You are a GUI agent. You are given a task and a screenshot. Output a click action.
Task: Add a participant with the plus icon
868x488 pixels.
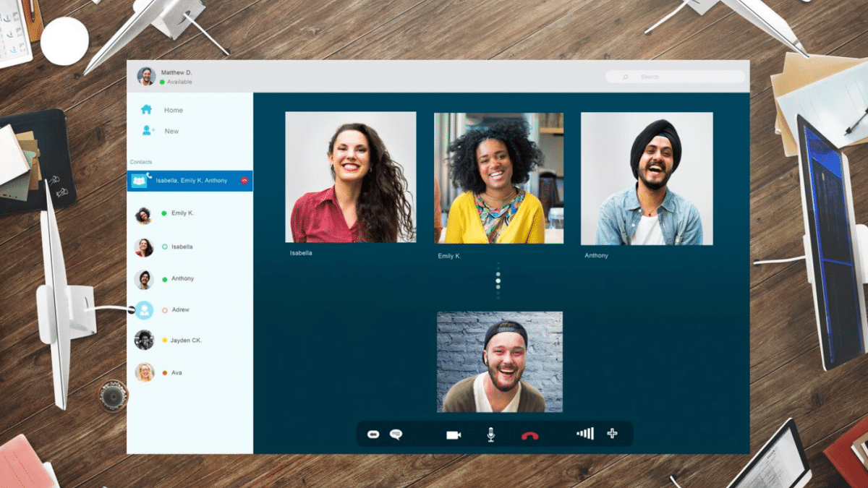(612, 434)
